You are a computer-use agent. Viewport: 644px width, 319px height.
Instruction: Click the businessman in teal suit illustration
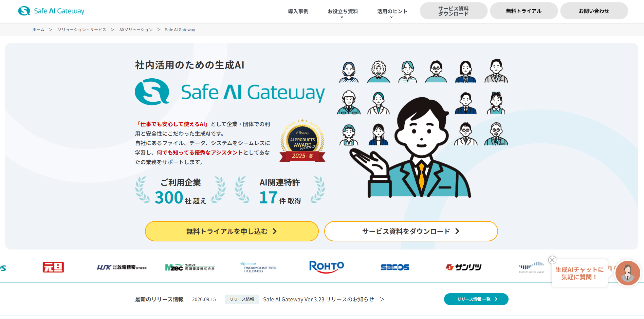click(x=410, y=147)
